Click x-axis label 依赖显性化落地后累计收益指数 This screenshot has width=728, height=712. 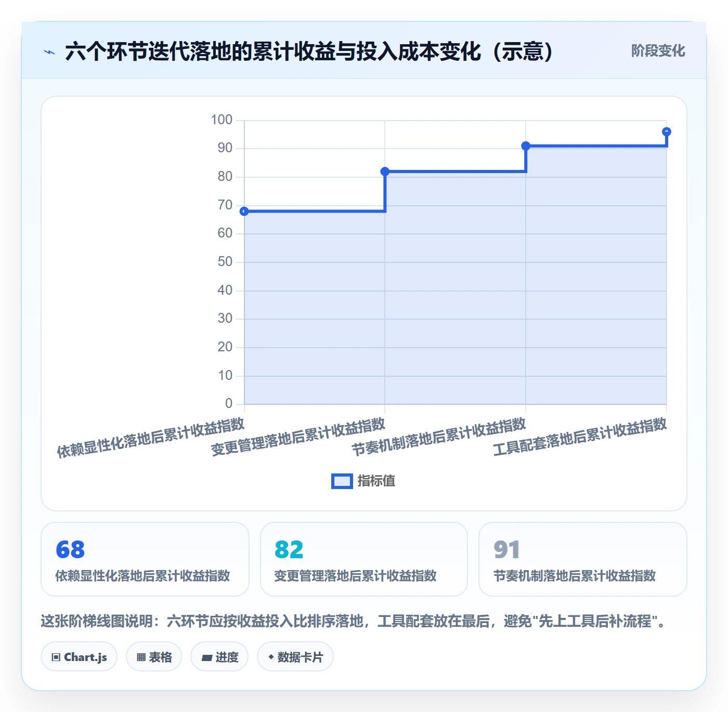pos(151,438)
